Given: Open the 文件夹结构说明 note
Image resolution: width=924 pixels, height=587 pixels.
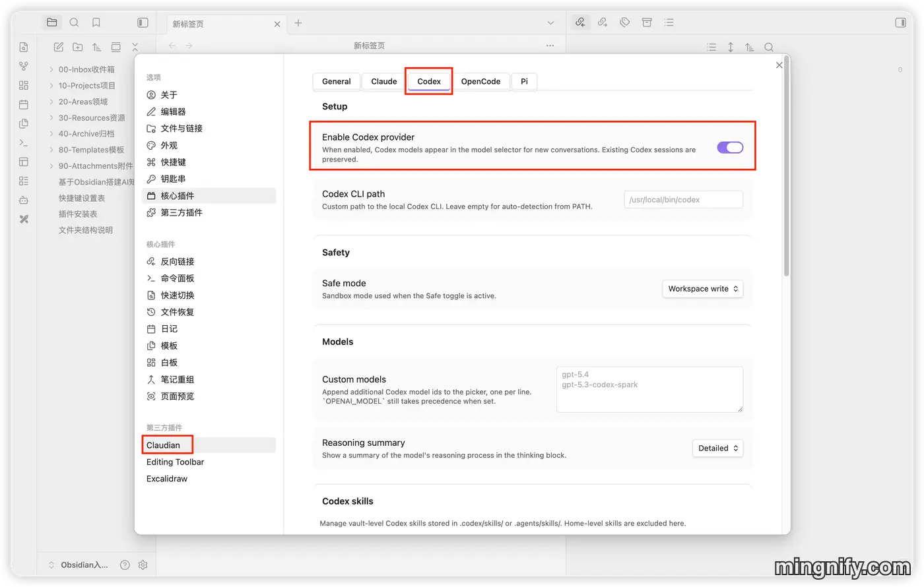Looking at the screenshot, I should (x=86, y=230).
